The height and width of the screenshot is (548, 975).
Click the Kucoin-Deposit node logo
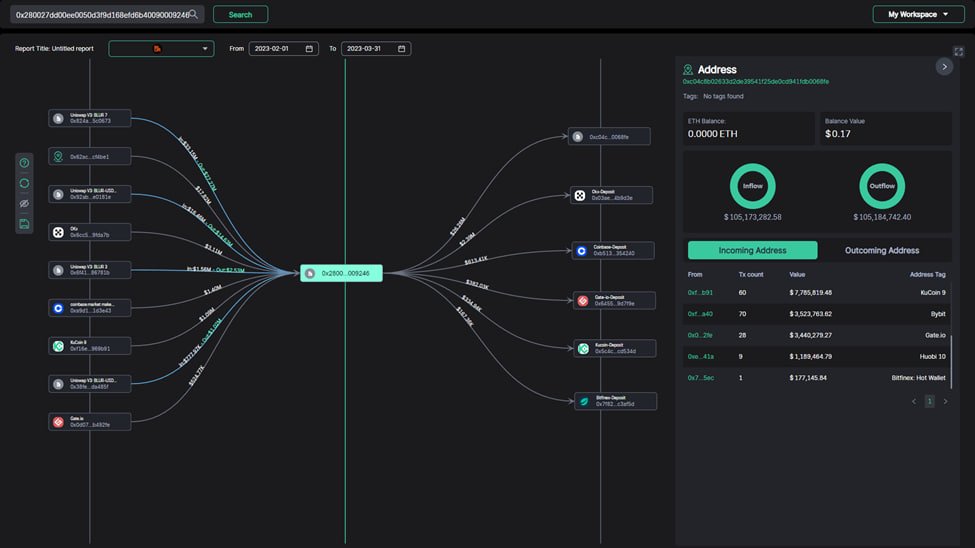[x=583, y=349]
